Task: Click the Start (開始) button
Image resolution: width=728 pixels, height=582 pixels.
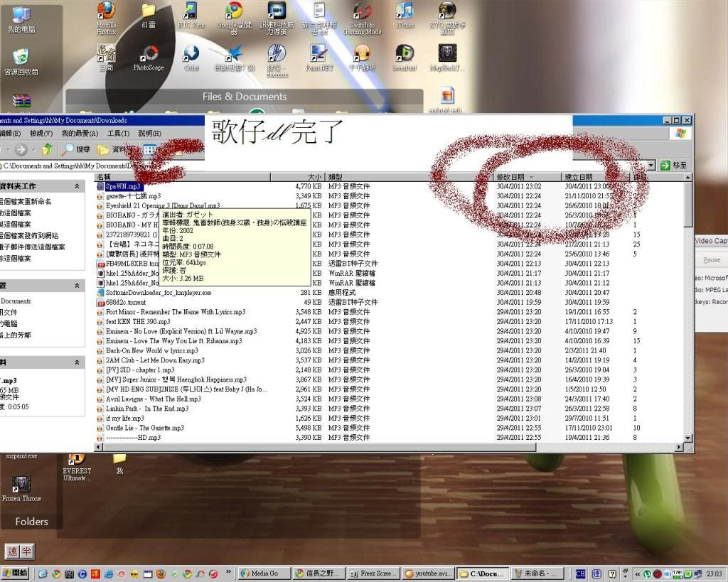Action: [x=16, y=573]
